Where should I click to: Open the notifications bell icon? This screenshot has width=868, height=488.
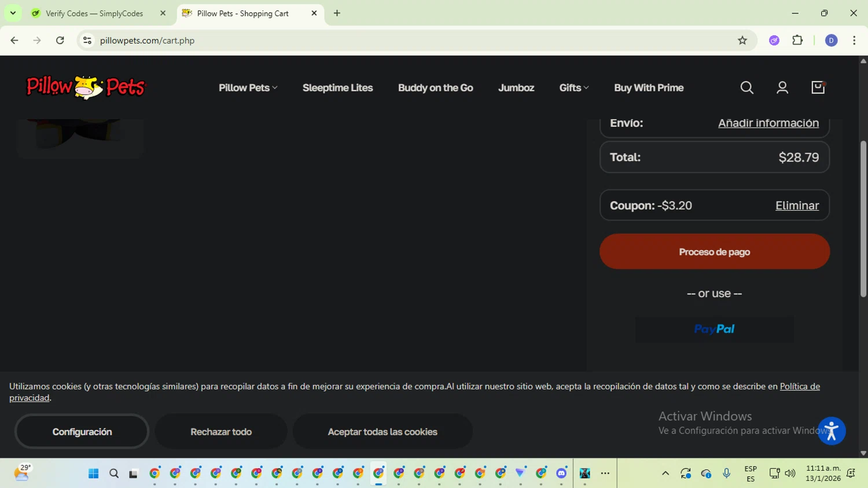(851, 474)
